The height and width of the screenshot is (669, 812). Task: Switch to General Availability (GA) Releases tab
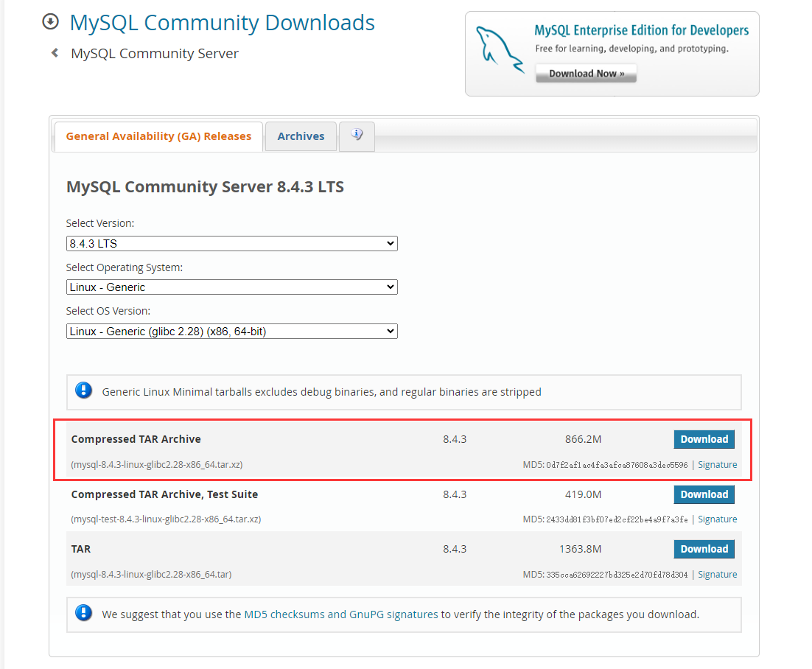coord(158,136)
